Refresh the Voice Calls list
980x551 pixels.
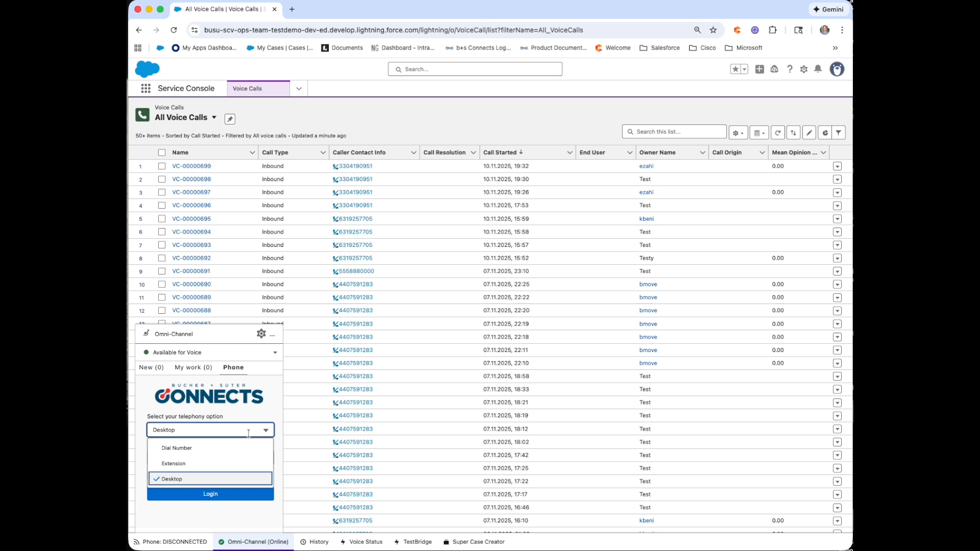[778, 132]
